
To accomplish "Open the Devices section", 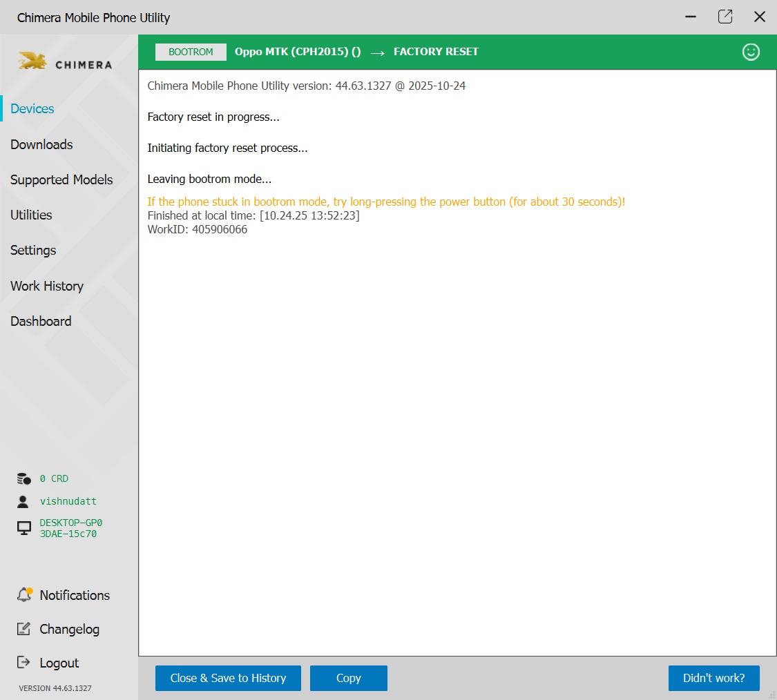I will 32,108.
